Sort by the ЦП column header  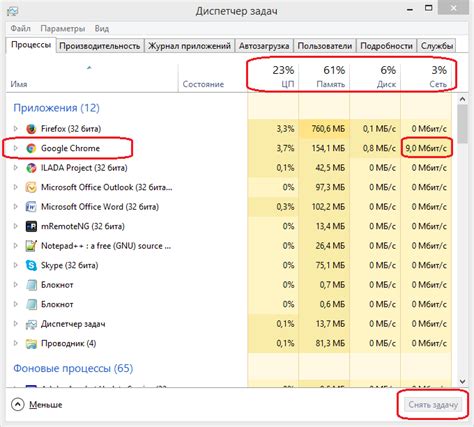273,77
